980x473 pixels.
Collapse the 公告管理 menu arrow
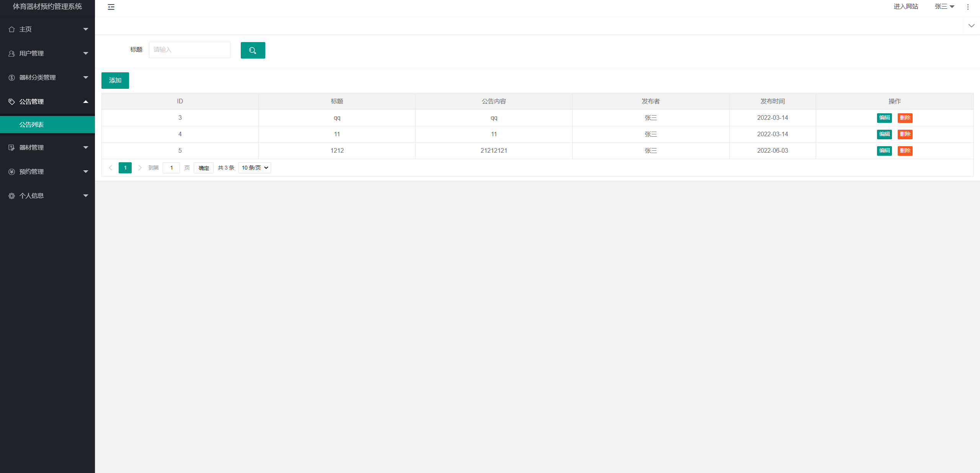tap(86, 102)
